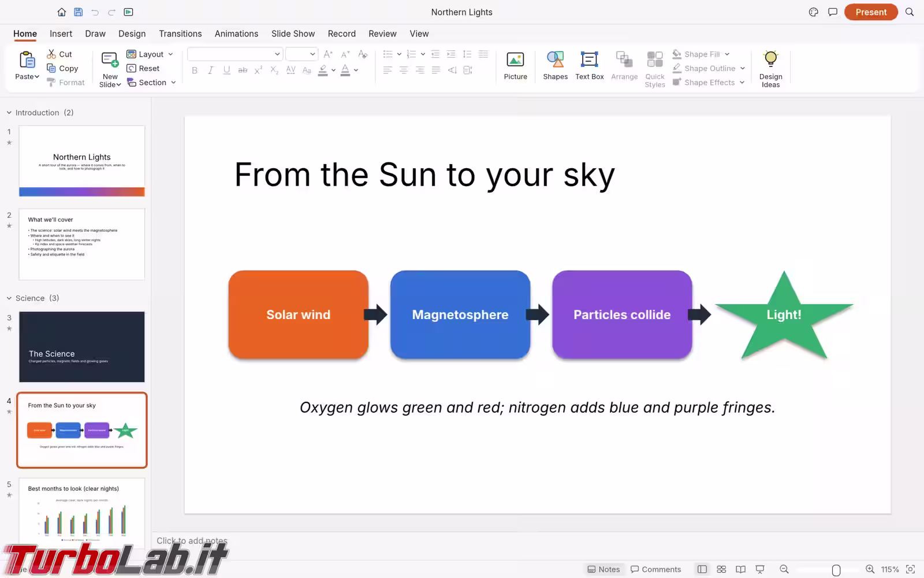Open the font size dropdown
924x578 pixels.
click(x=312, y=54)
